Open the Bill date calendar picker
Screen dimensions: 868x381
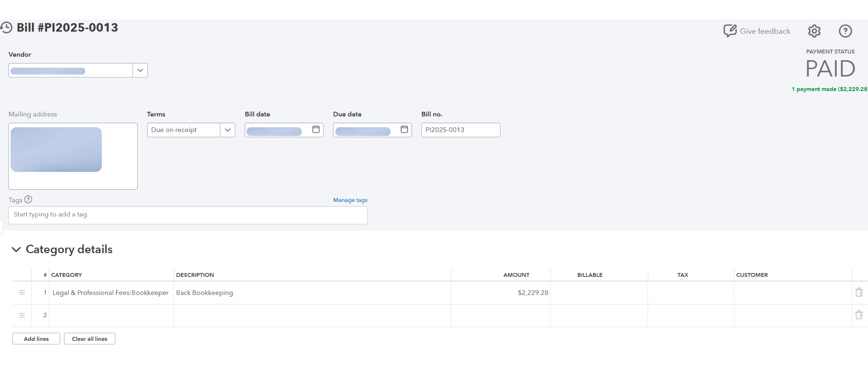click(316, 130)
